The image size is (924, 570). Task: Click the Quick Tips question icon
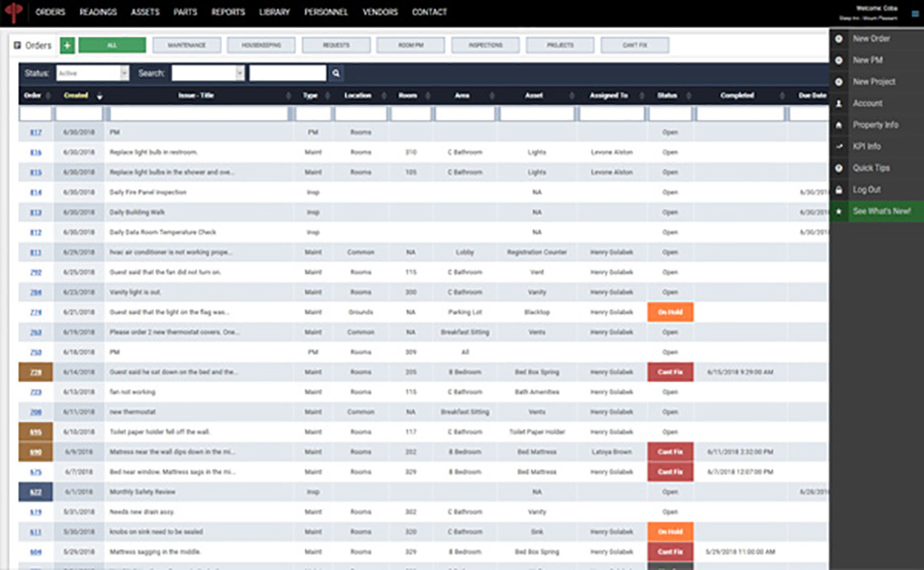point(838,168)
